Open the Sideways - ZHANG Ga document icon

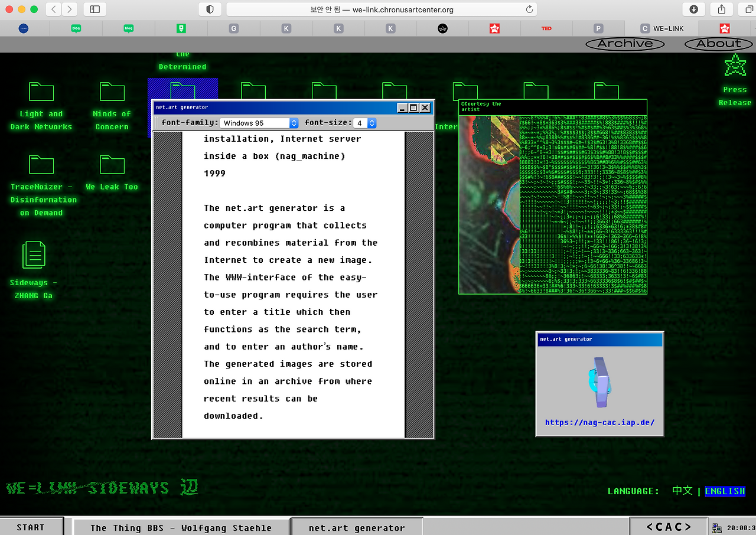click(34, 270)
